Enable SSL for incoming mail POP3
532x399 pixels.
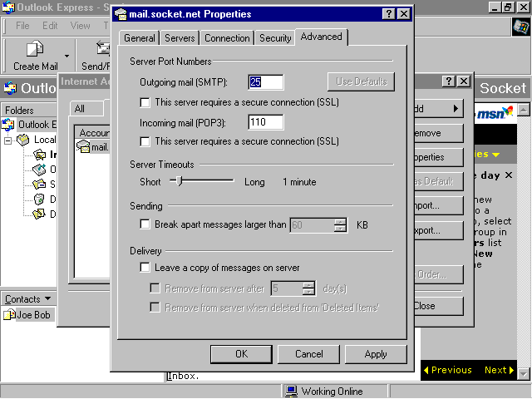point(145,141)
